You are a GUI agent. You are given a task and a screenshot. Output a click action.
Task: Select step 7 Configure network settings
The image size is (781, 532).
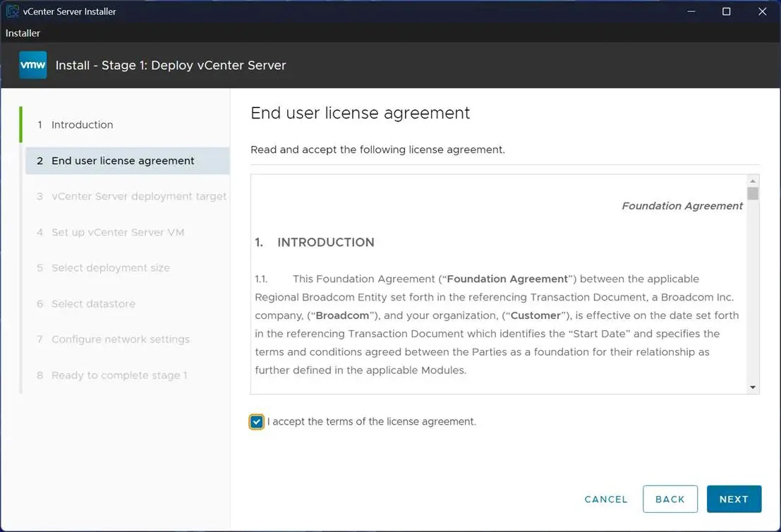point(120,339)
